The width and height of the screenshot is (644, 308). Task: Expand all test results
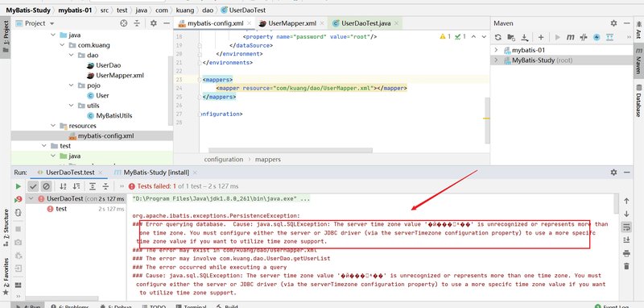click(x=93, y=186)
